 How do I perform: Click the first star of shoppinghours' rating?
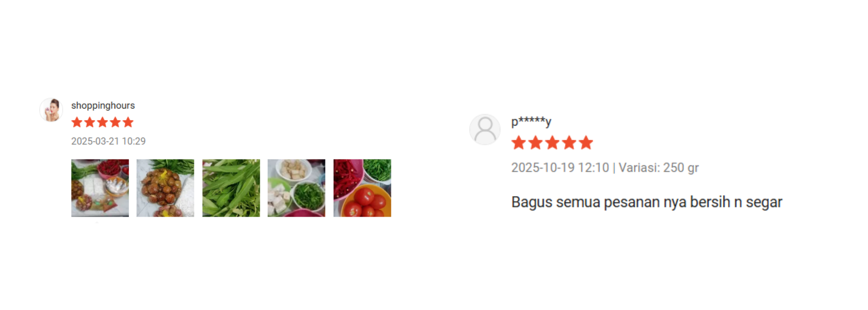(77, 122)
